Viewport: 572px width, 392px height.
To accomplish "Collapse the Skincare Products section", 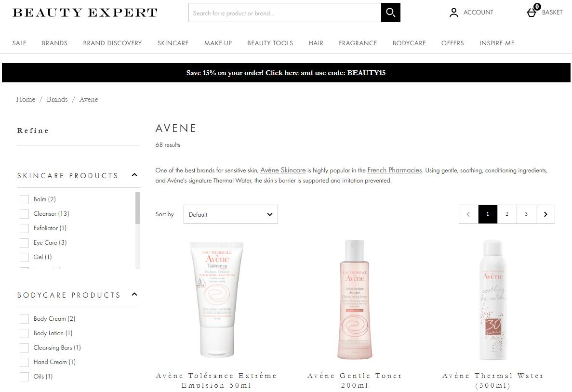I will [x=134, y=175].
